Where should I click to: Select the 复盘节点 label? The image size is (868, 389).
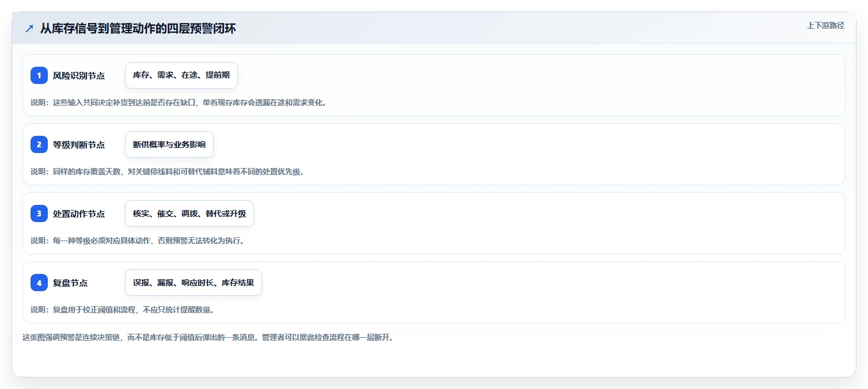click(x=70, y=283)
